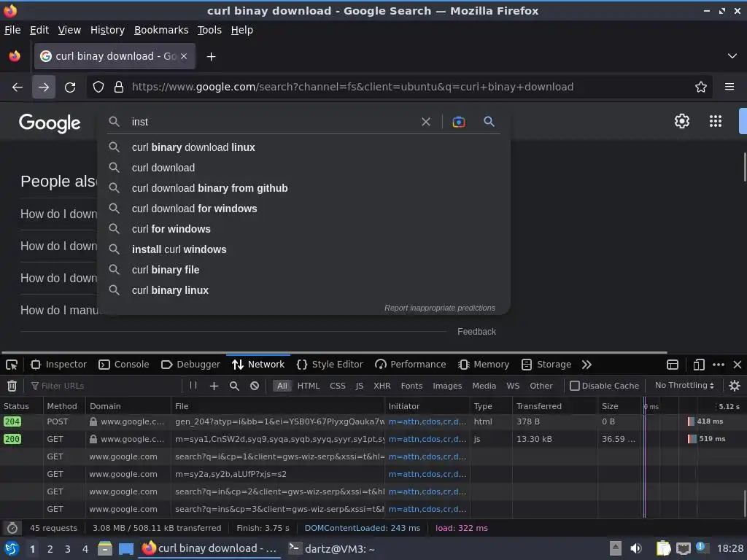Click the Feedback link
The image size is (747, 560).
(476, 332)
